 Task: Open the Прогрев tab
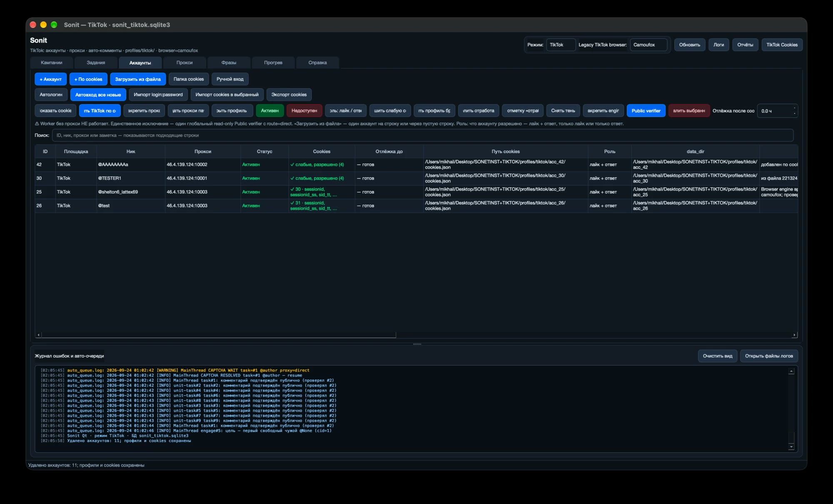coord(273,62)
